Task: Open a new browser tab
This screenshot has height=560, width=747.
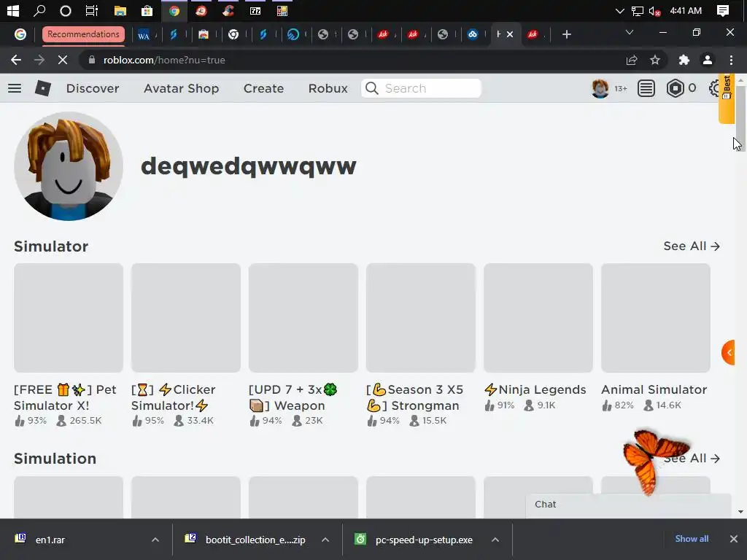Action: coord(566,34)
